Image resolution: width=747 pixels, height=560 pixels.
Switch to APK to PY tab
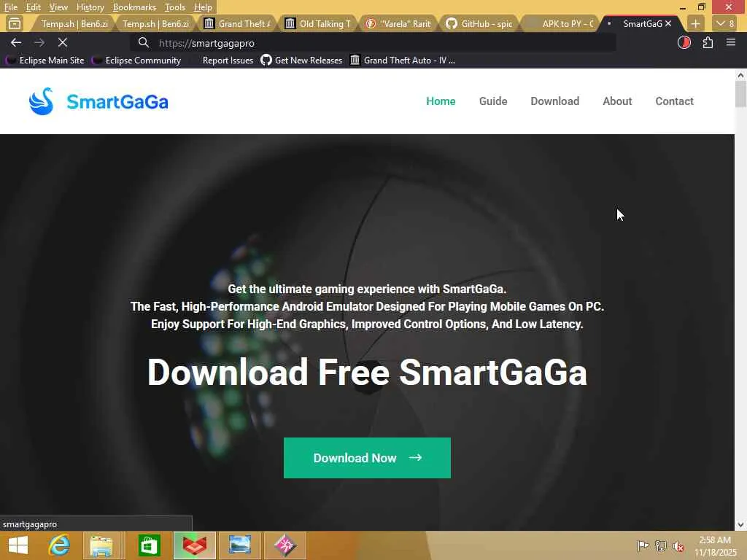click(561, 23)
